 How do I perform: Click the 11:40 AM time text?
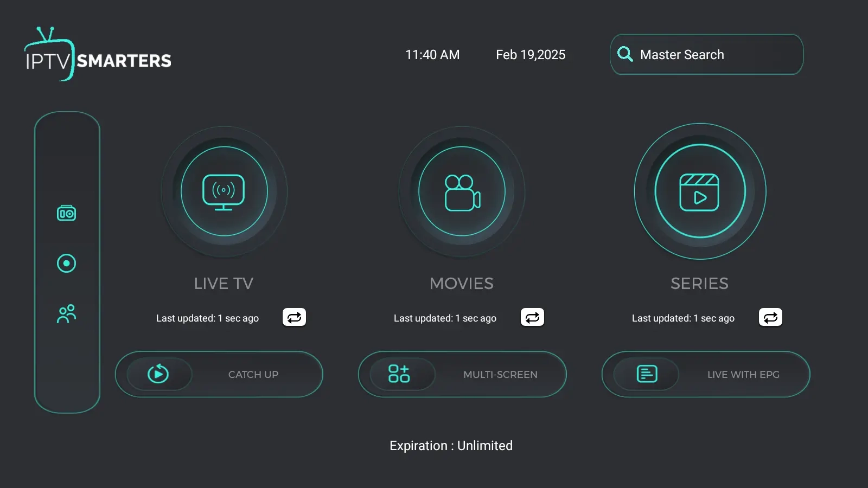[432, 55]
